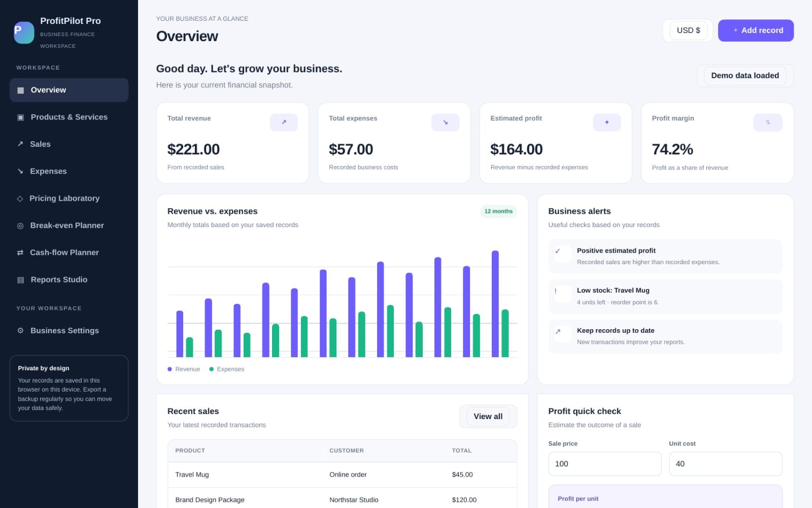Viewport: 812px width, 508px height.
Task: Click the Unit cost input field
Action: (726, 464)
